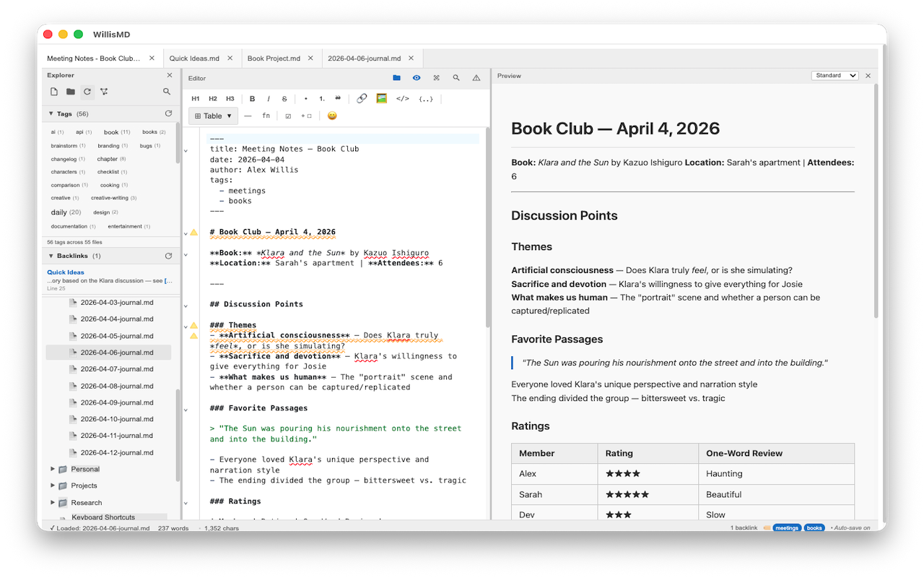Image resolution: width=924 pixels, height=578 pixels.
Task: Create a new file in the Explorer
Action: coord(53,92)
